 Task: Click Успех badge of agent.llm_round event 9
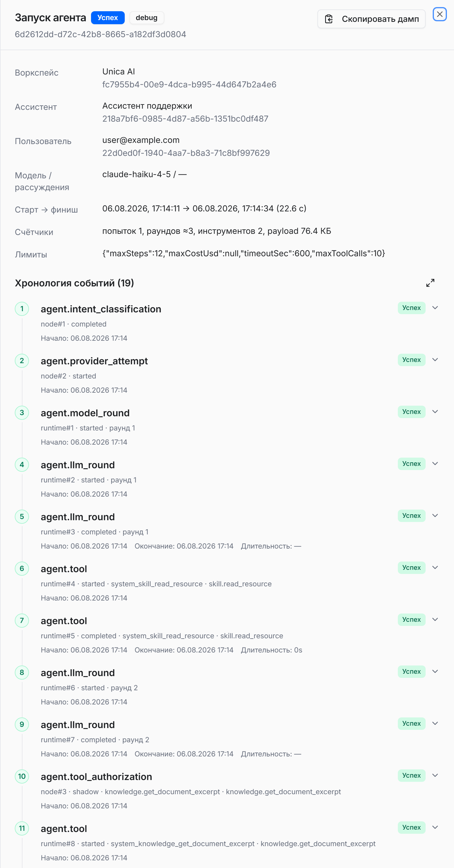tap(411, 723)
